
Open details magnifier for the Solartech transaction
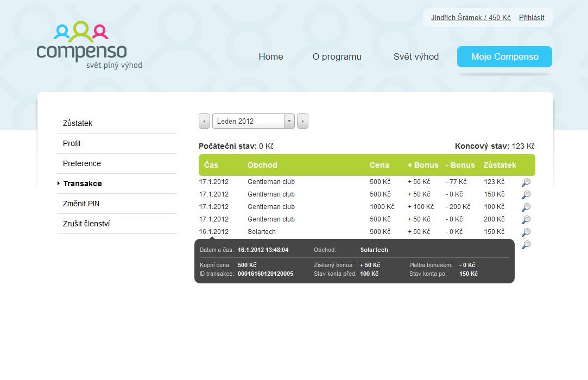click(x=526, y=232)
